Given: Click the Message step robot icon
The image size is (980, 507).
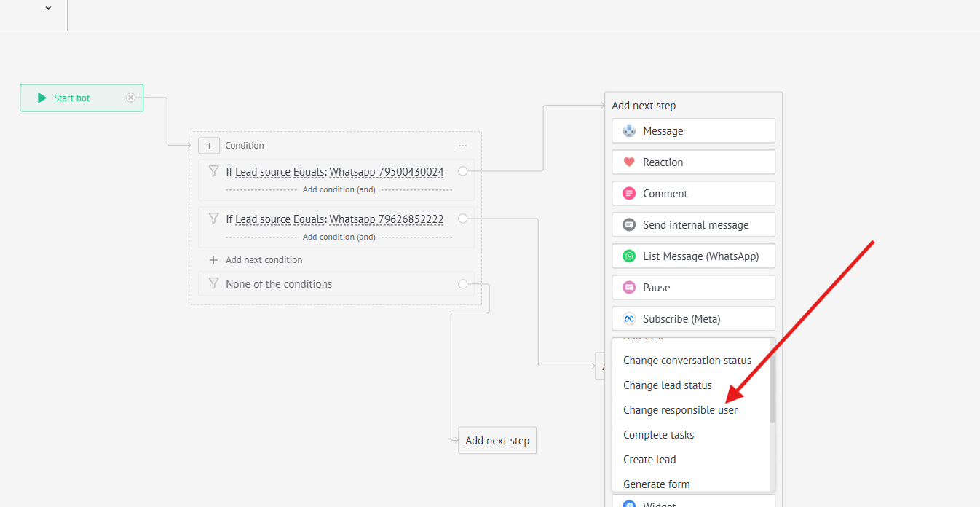Looking at the screenshot, I should [629, 131].
